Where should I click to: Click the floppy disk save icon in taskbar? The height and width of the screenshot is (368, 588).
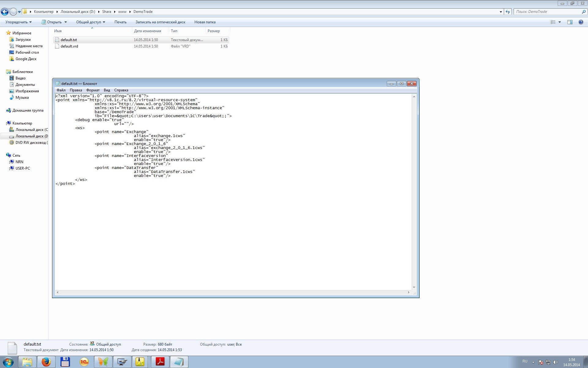click(65, 362)
